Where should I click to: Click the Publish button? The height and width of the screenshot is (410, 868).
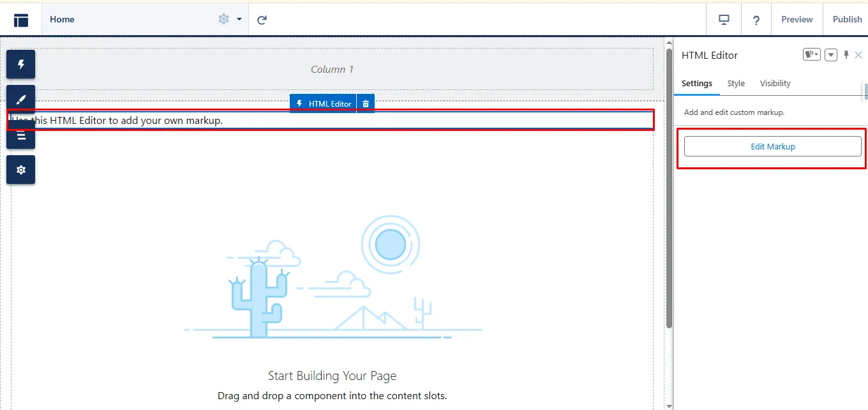[x=847, y=20]
